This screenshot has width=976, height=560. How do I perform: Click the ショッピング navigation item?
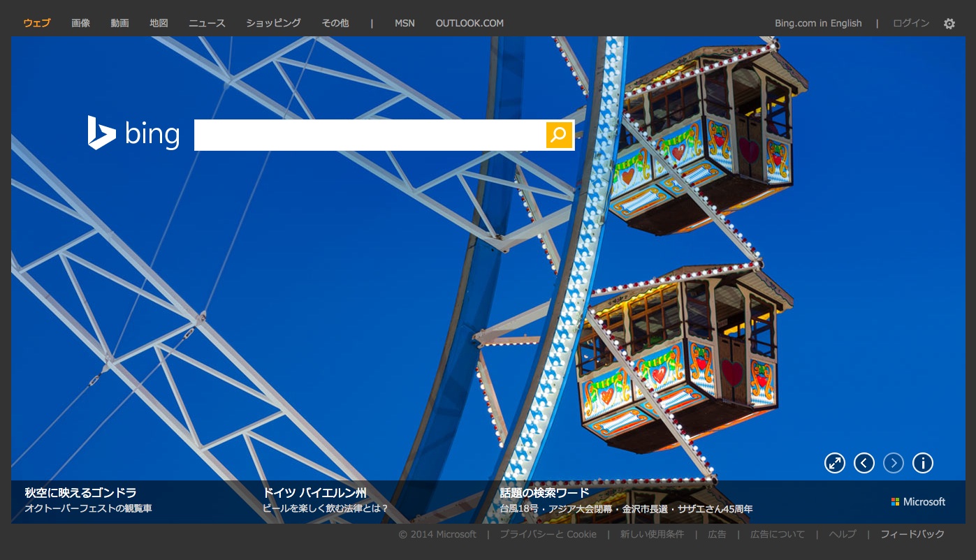click(273, 23)
